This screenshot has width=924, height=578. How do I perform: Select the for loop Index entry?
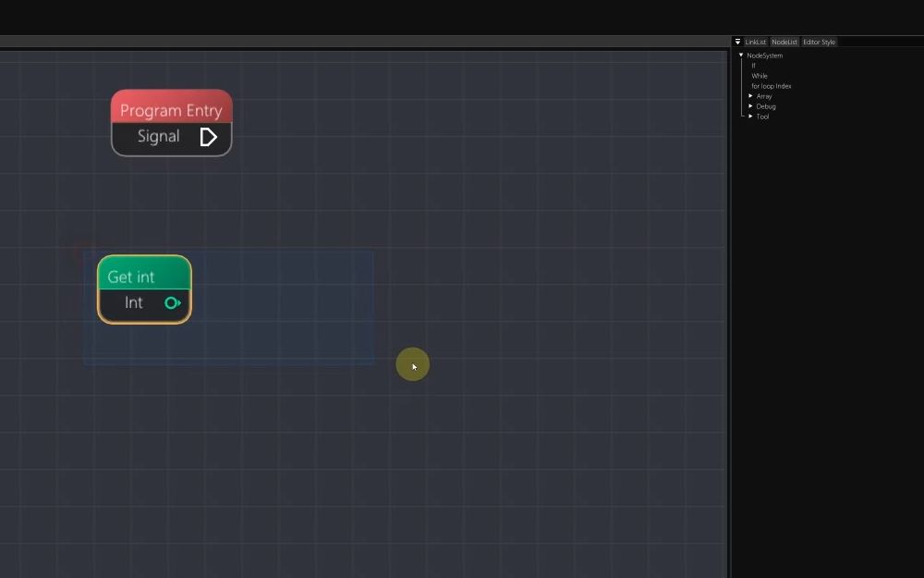[x=771, y=86]
